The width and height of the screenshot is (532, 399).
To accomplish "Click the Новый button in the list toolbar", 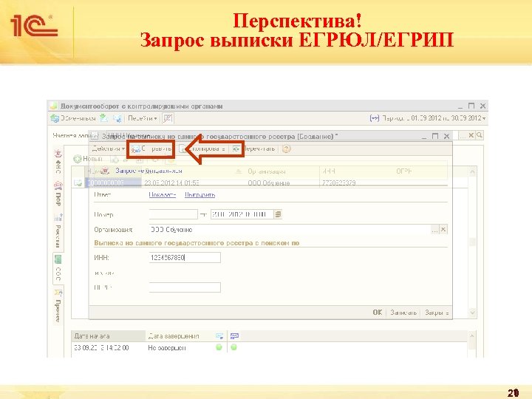I will tap(88, 158).
